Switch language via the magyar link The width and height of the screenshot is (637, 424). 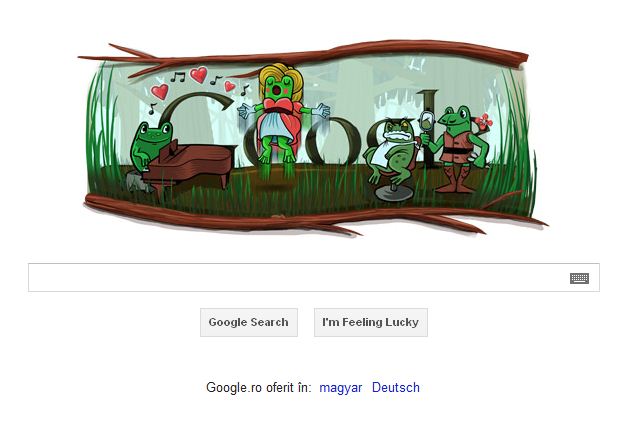click(x=340, y=387)
